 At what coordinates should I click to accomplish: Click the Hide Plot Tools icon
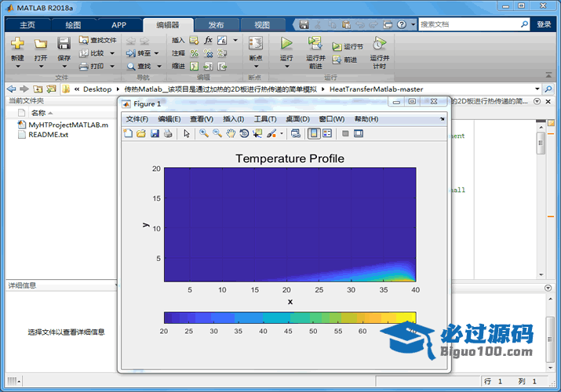click(x=345, y=133)
